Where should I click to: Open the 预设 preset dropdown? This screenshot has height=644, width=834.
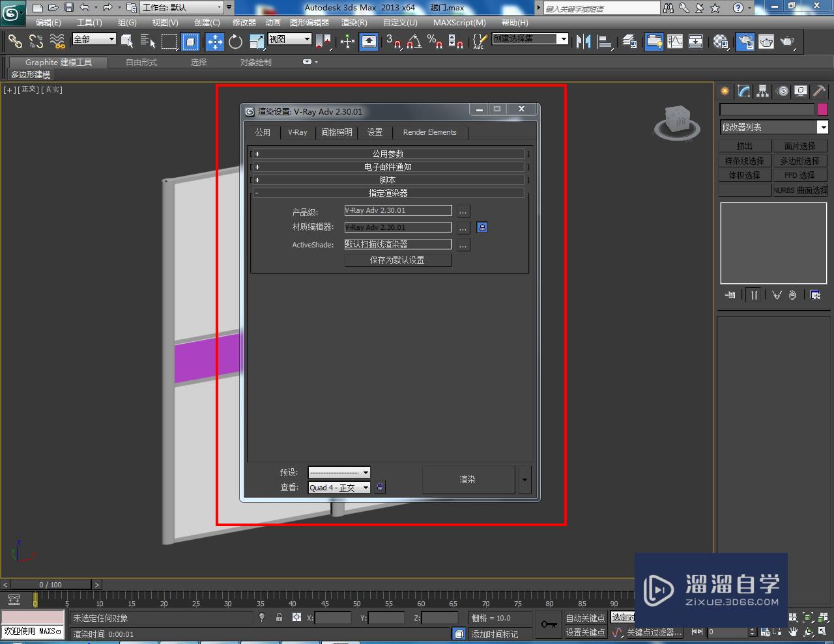339,472
